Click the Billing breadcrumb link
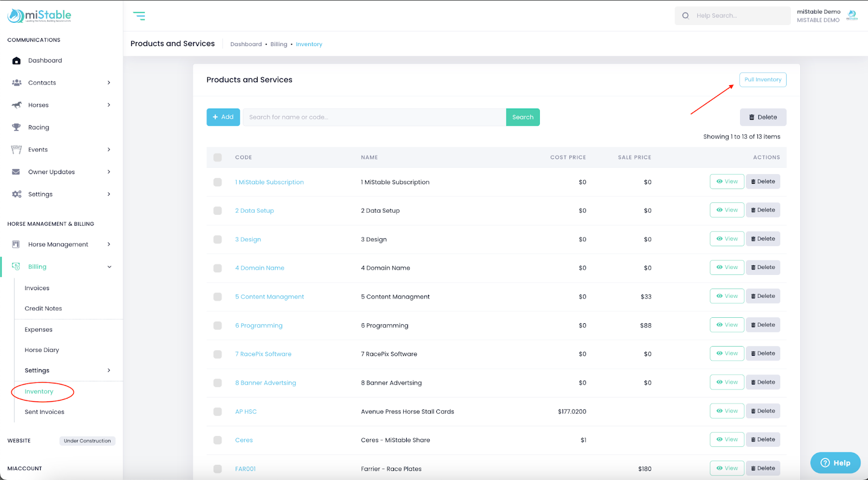 pos(279,44)
